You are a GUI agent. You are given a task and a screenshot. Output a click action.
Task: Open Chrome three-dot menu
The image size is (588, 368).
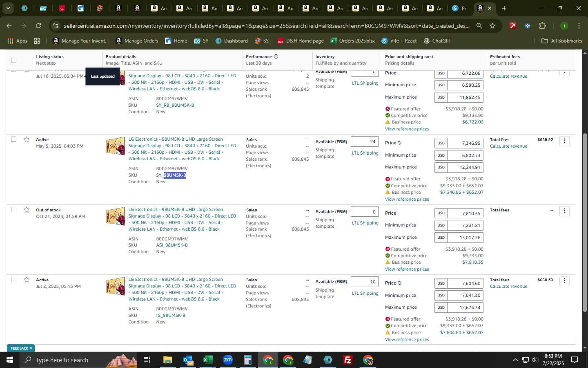click(x=579, y=26)
